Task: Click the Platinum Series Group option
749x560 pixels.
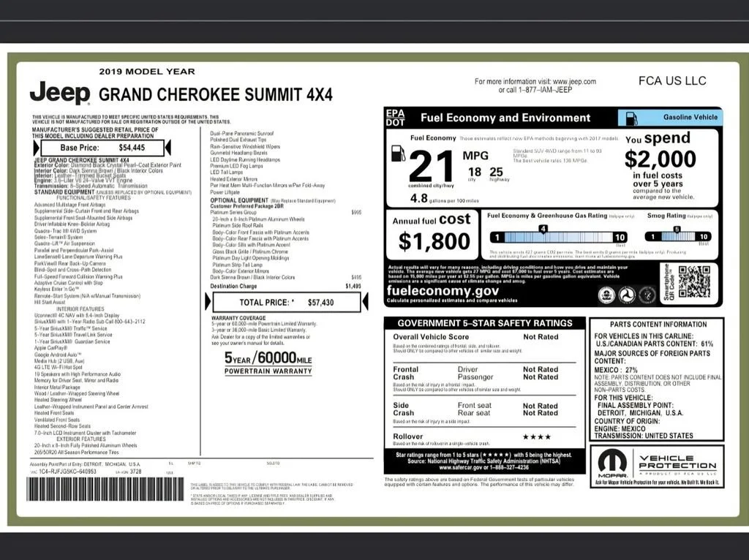Action: (x=235, y=213)
